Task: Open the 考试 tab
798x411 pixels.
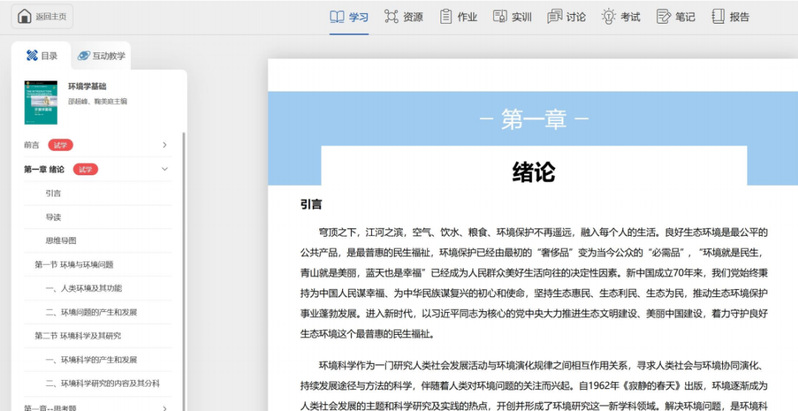Action: (x=630, y=17)
